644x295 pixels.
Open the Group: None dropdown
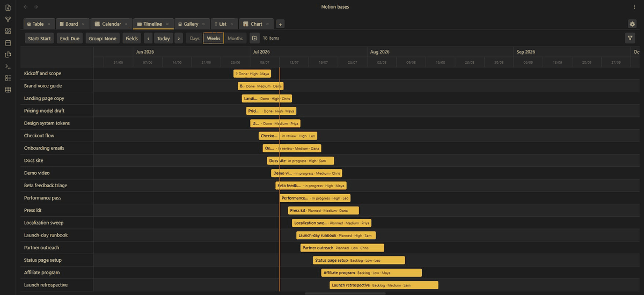(103, 38)
